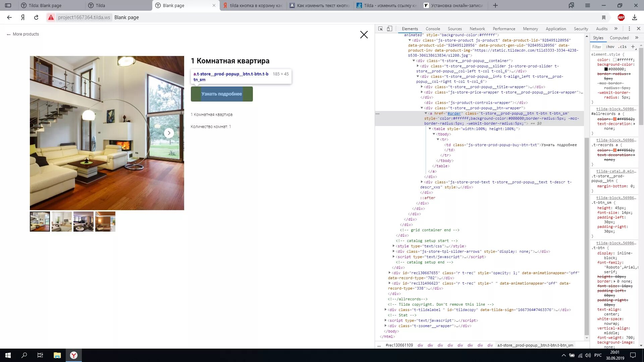Select a.t-store__prod-popup__btn breadcrumb item

pos(535,345)
